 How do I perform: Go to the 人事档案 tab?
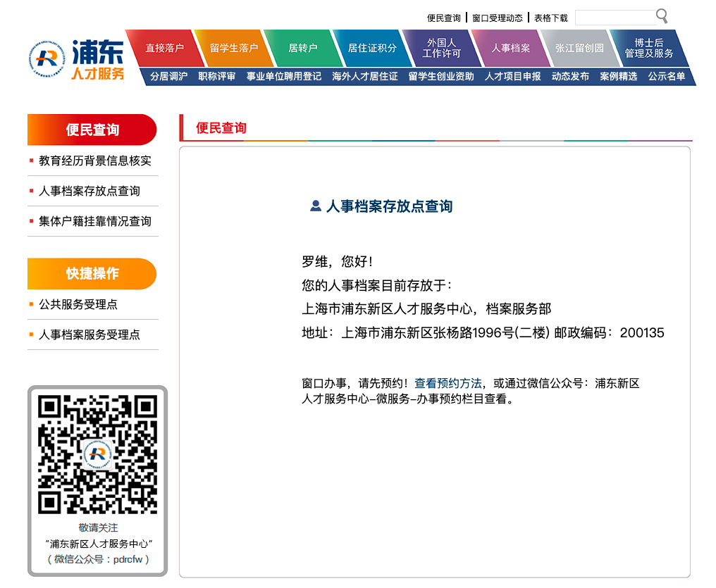pos(510,48)
